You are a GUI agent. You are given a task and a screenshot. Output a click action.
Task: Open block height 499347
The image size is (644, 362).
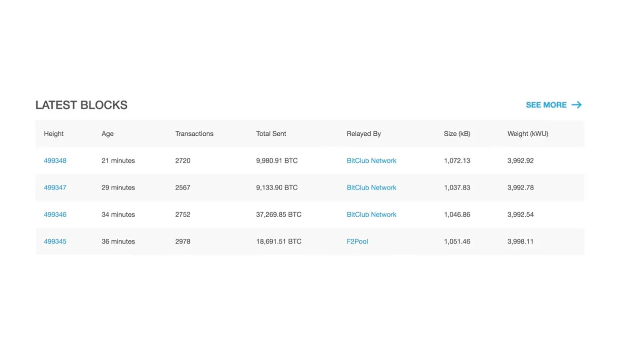click(55, 188)
